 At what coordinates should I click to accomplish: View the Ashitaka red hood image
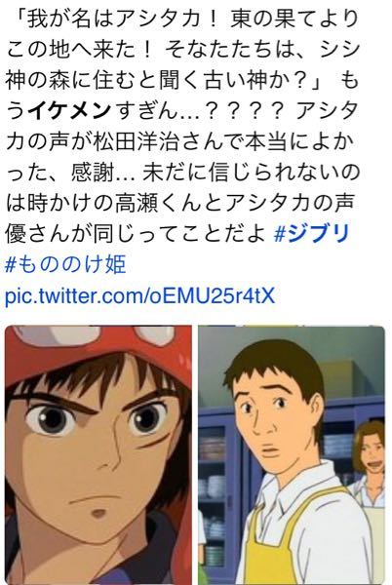(98, 454)
